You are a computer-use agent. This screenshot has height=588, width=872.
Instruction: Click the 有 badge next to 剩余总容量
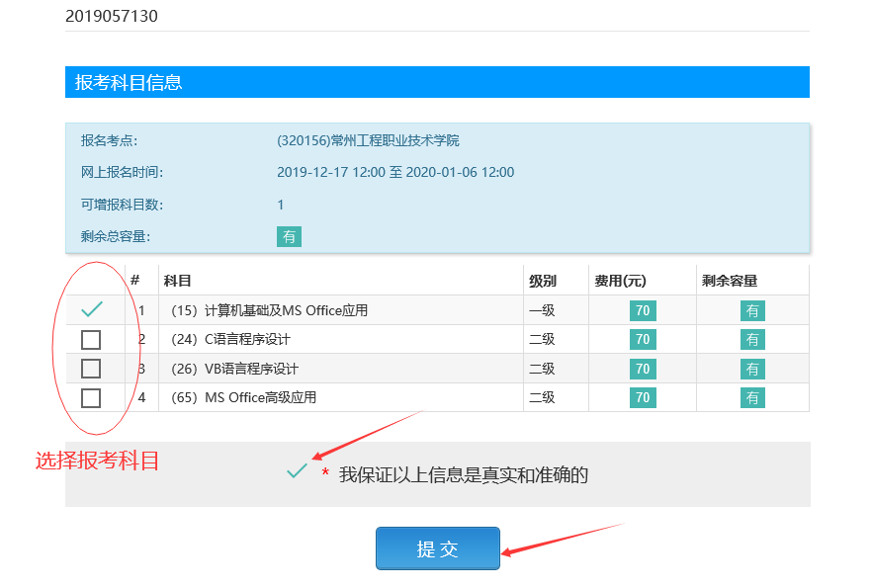289,236
